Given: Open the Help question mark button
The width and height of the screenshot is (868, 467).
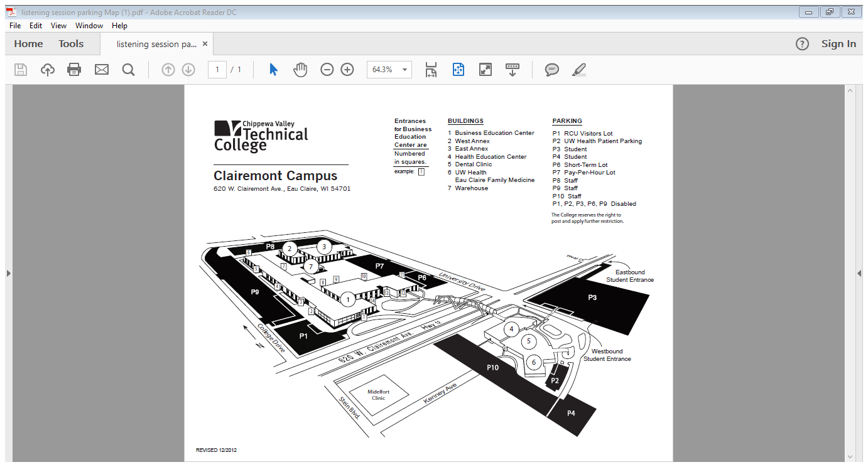Looking at the screenshot, I should coord(802,44).
